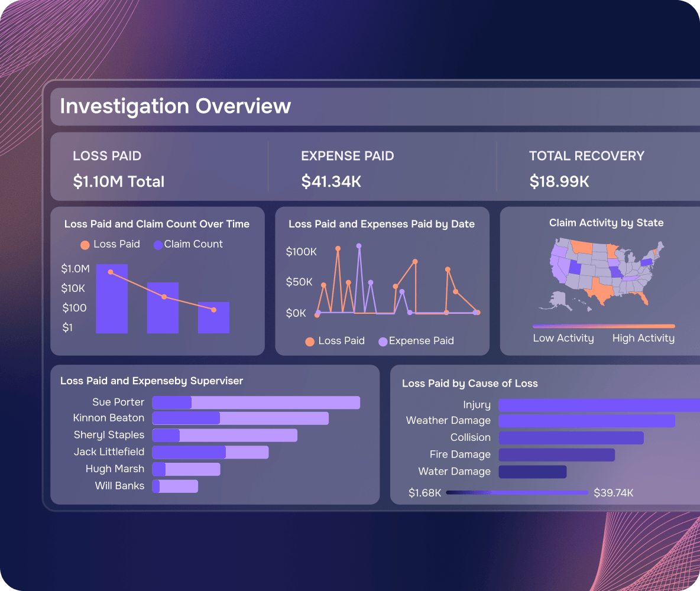This screenshot has height=591, width=700.
Task: Toggle purple Claim Count legend dot
Action: click(x=158, y=245)
